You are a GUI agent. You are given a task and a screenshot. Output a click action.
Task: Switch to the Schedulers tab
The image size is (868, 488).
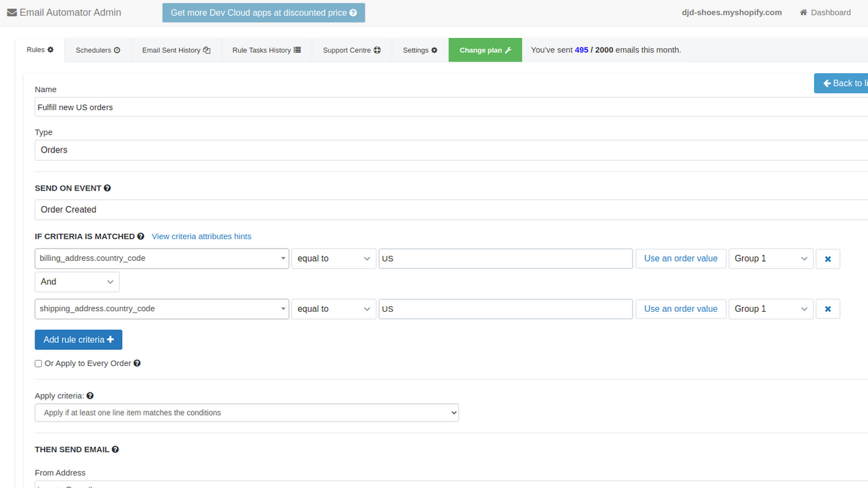[98, 50]
